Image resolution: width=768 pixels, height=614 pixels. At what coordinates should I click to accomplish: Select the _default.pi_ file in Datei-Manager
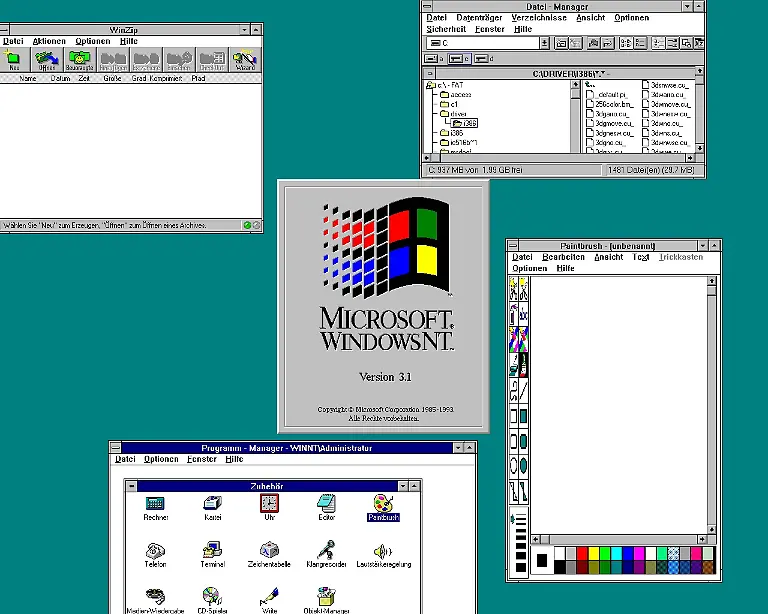click(607, 94)
